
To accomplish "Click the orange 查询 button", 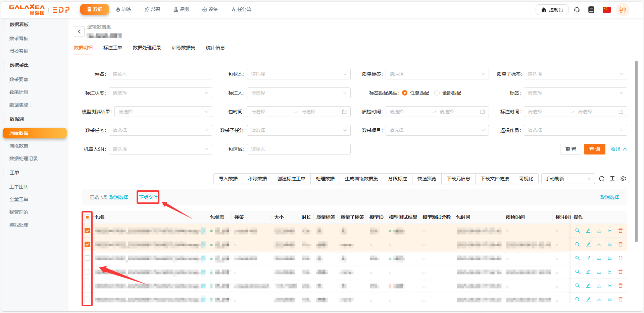I will pyautogui.click(x=594, y=149).
